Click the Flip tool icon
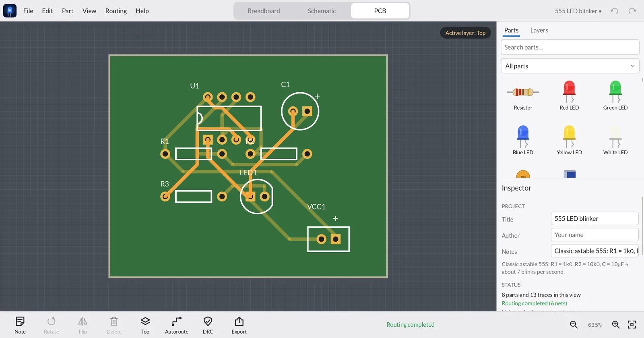Screen dimensions: 644x338 click(x=83, y=321)
